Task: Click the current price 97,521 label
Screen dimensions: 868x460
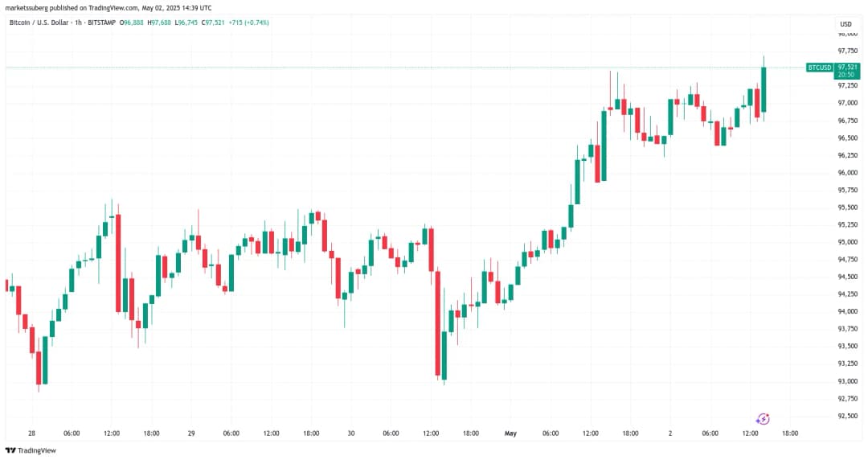Action: click(846, 68)
